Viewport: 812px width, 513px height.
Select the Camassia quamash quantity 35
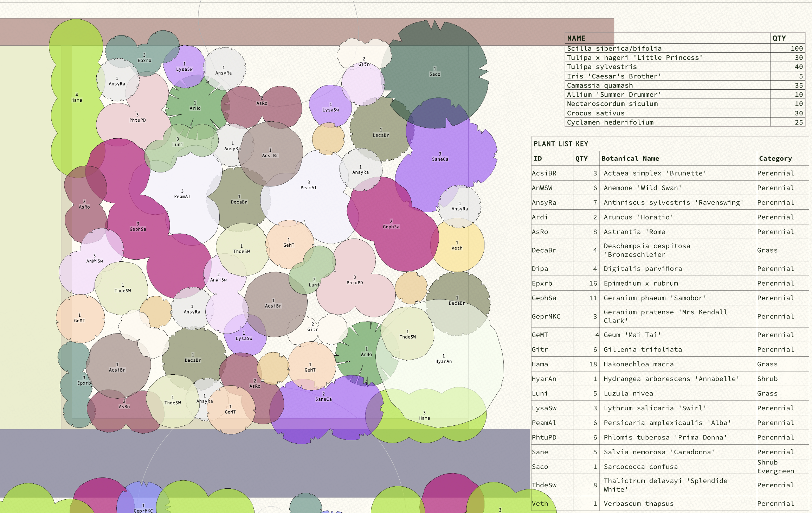click(x=799, y=85)
